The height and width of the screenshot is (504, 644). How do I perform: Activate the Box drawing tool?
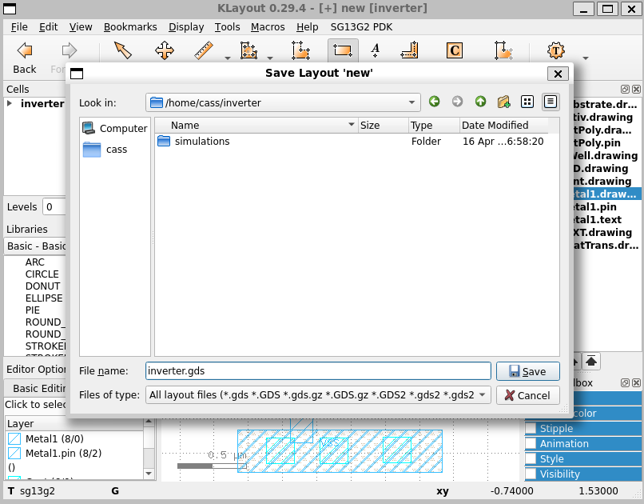342,51
